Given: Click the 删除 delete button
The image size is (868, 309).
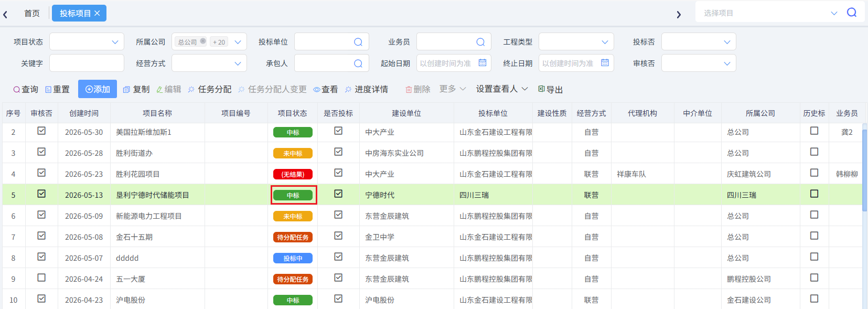Looking at the screenshot, I should point(417,89).
